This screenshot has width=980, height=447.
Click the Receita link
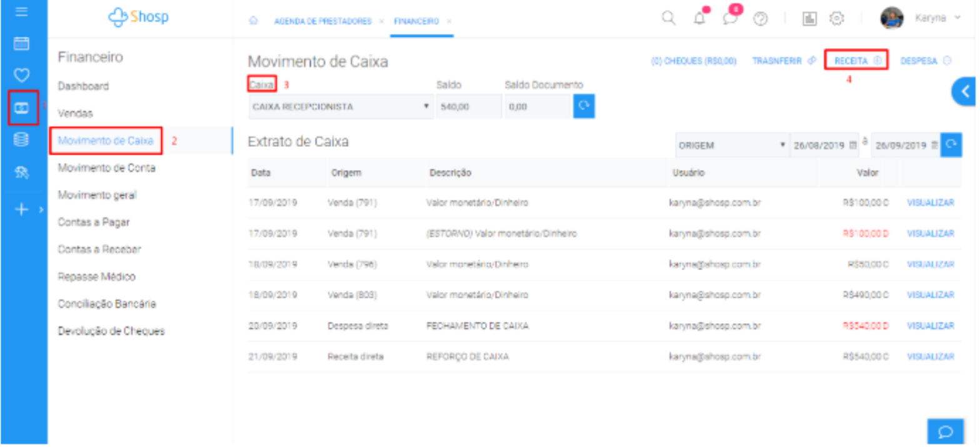click(851, 61)
